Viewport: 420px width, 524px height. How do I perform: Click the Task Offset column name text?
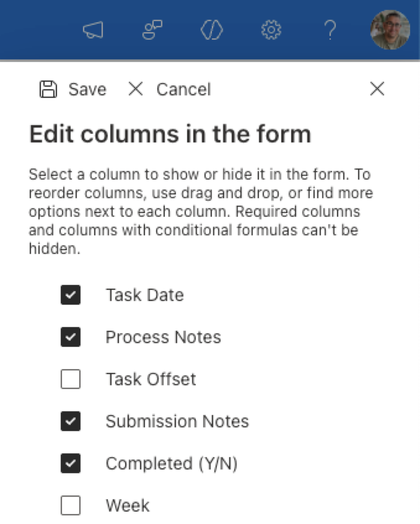click(151, 379)
